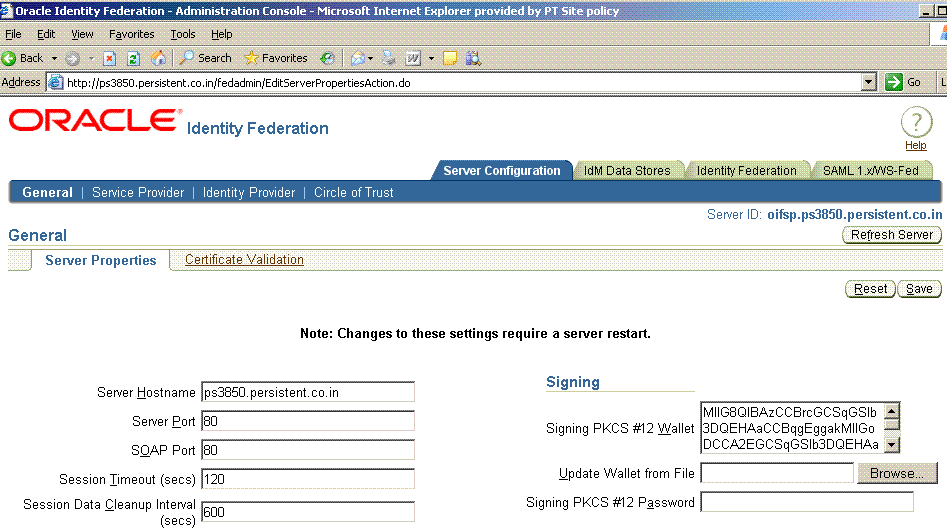Image resolution: width=947 pixels, height=532 pixels.
Task: Click the Save button
Action: coord(919,289)
